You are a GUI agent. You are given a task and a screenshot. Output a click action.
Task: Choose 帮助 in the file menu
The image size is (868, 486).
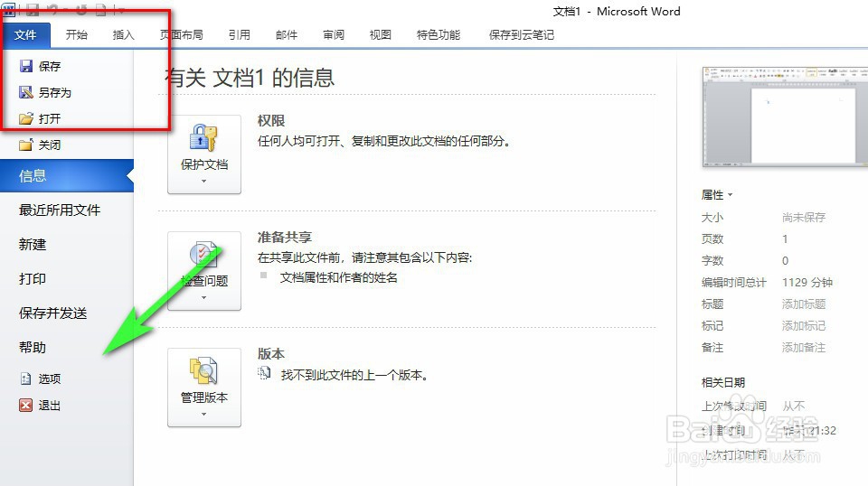[x=33, y=347]
